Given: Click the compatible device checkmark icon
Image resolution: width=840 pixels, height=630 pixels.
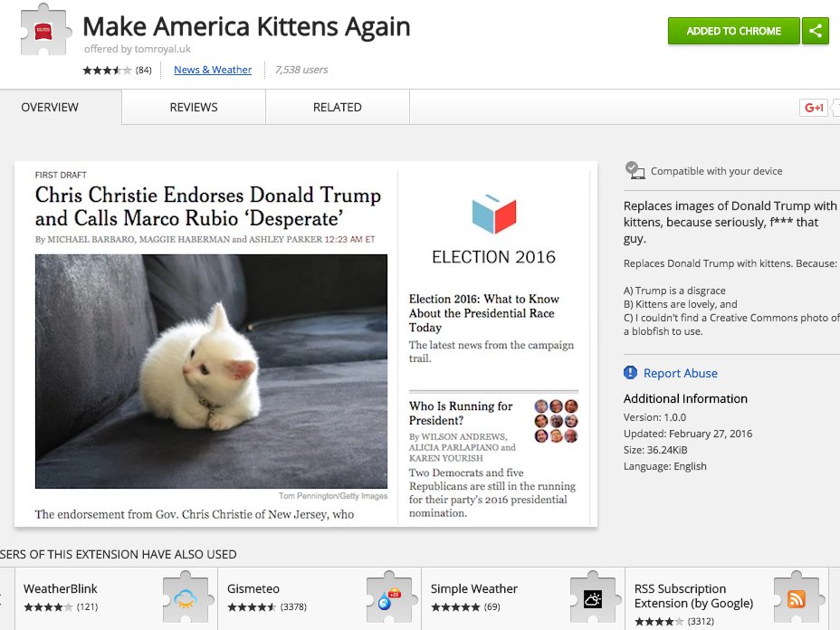Looking at the screenshot, I should click(635, 170).
